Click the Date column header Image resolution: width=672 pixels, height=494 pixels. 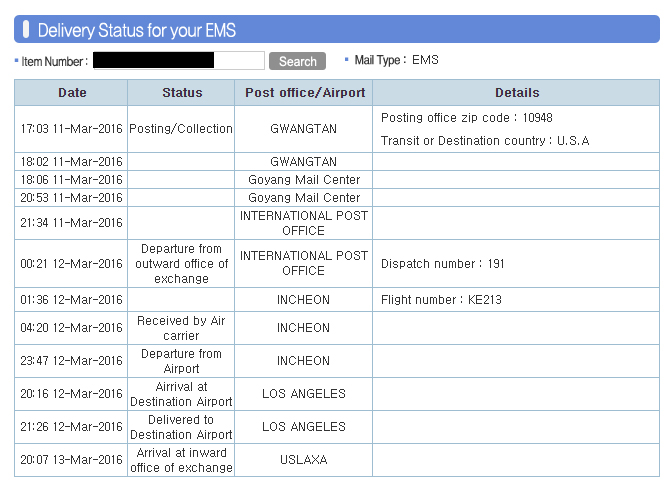[71, 93]
